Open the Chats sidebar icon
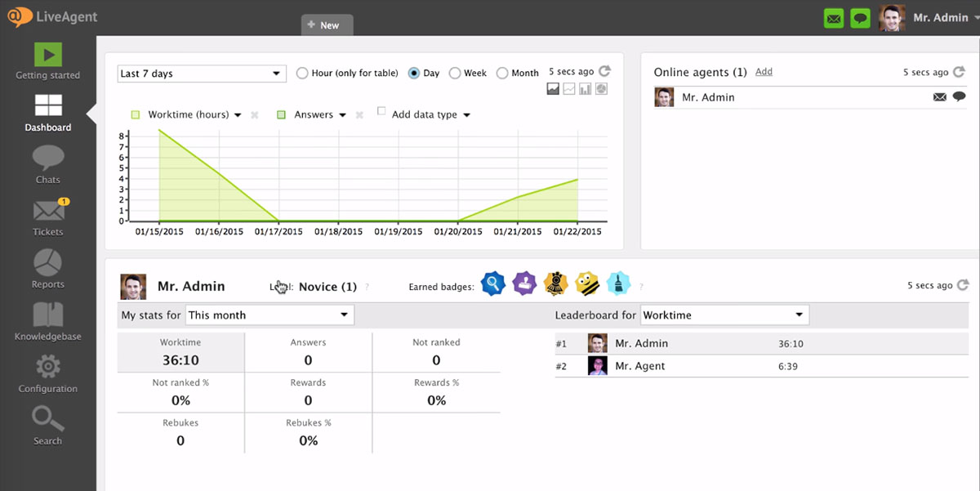980x491 pixels. (48, 163)
